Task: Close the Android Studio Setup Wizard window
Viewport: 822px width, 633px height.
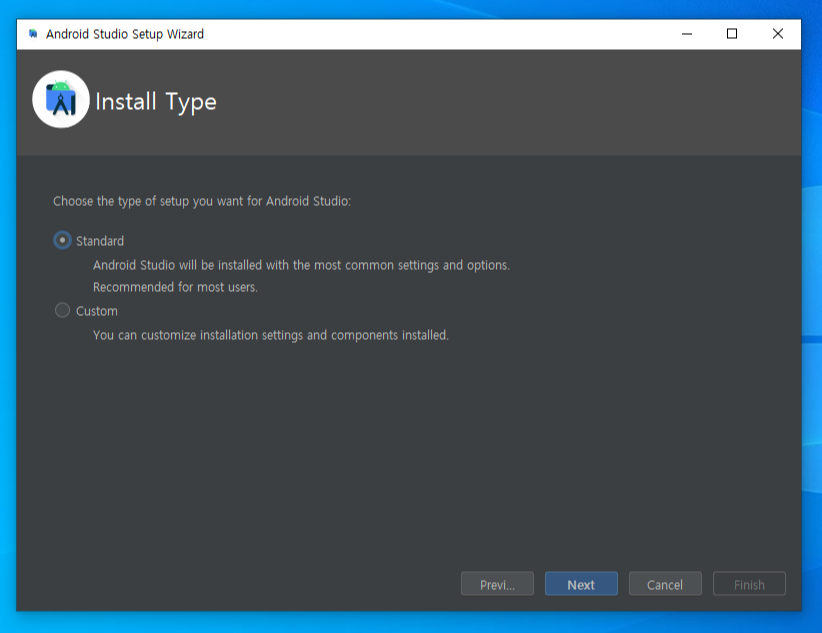Action: pyautogui.click(x=777, y=34)
